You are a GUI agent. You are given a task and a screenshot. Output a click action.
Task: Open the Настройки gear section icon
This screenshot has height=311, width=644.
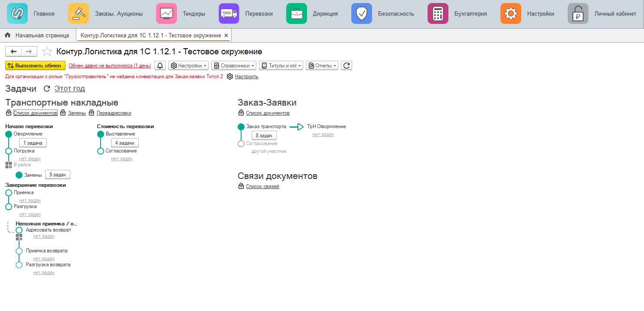point(511,13)
